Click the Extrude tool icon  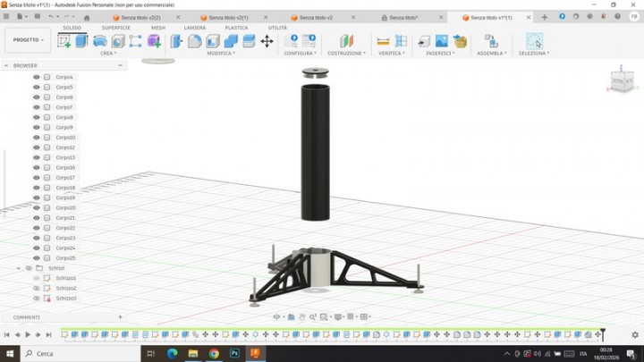pos(81,40)
